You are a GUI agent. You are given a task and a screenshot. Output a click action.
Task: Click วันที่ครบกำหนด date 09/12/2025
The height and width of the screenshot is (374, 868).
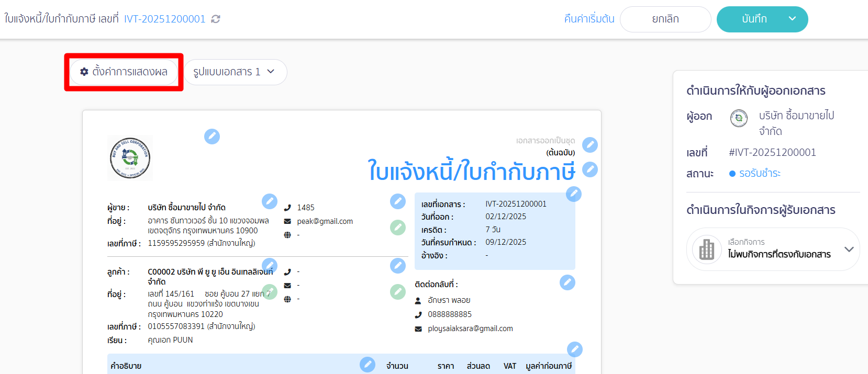[x=506, y=242]
